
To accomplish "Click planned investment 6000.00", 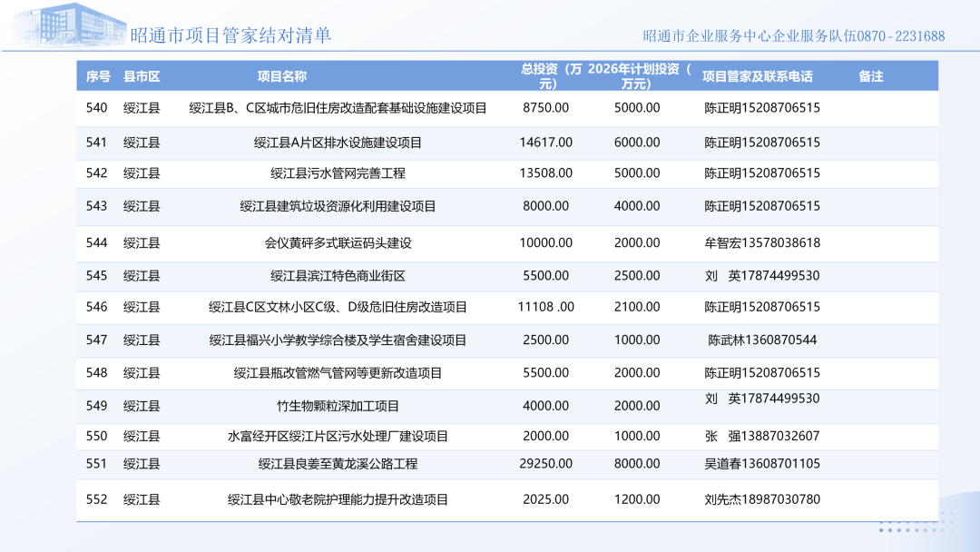I will click(637, 143).
